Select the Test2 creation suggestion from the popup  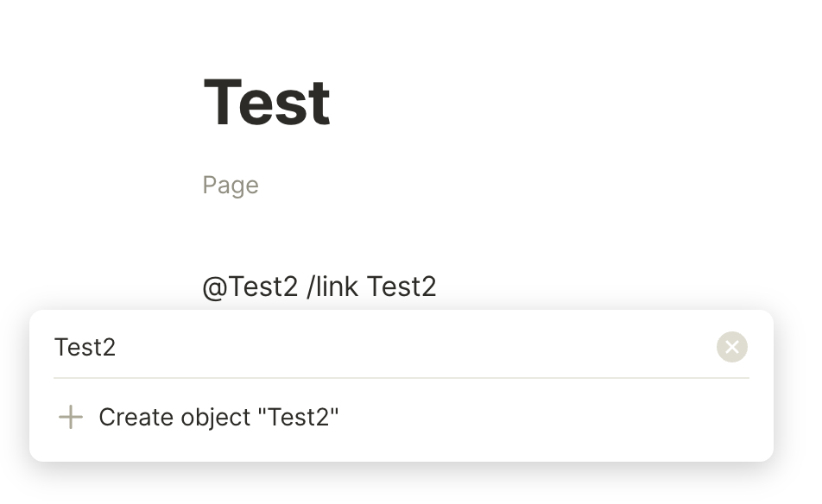tap(218, 417)
